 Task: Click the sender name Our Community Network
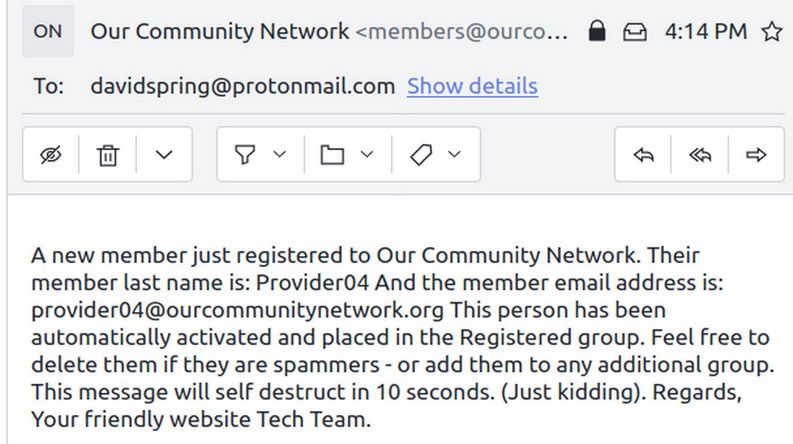[220, 32]
